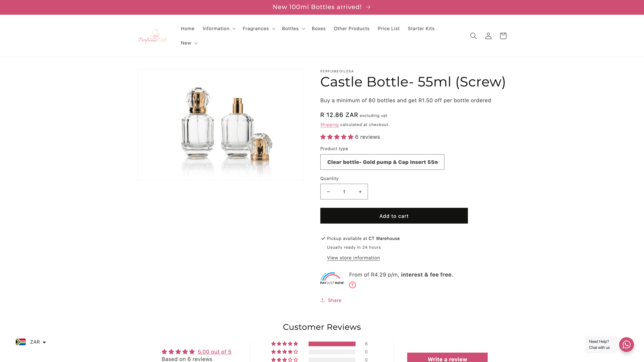
Task: Click the PayJustNow help question mark
Action: tap(352, 285)
